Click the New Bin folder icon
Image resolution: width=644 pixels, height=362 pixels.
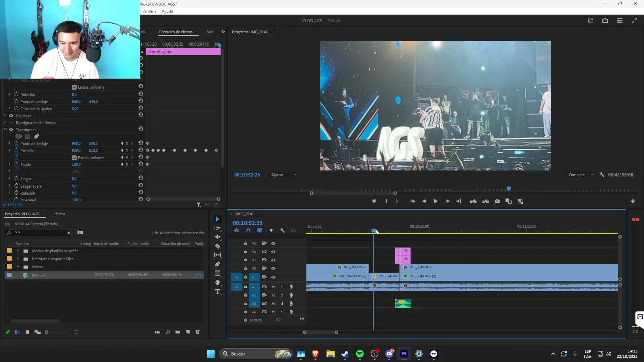(178, 332)
